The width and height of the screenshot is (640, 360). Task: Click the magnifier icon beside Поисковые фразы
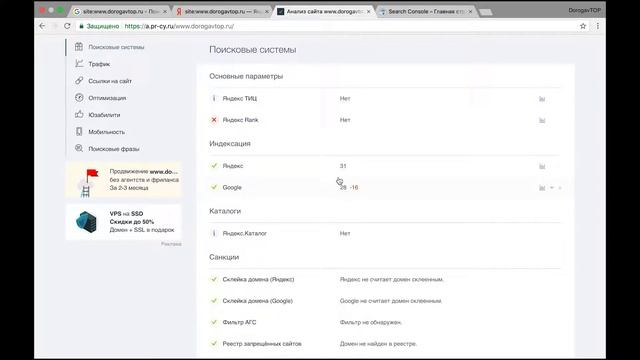point(79,149)
